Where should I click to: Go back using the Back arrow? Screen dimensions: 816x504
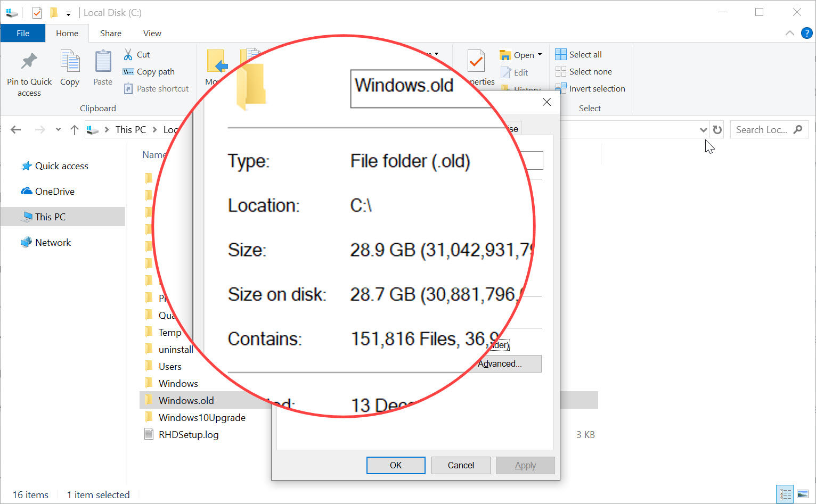click(16, 129)
